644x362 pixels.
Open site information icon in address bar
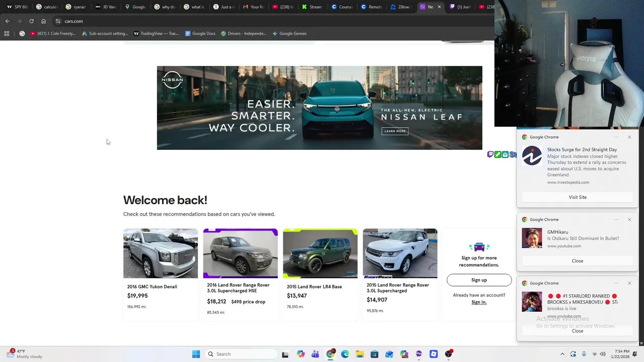pyautogui.click(x=58, y=21)
